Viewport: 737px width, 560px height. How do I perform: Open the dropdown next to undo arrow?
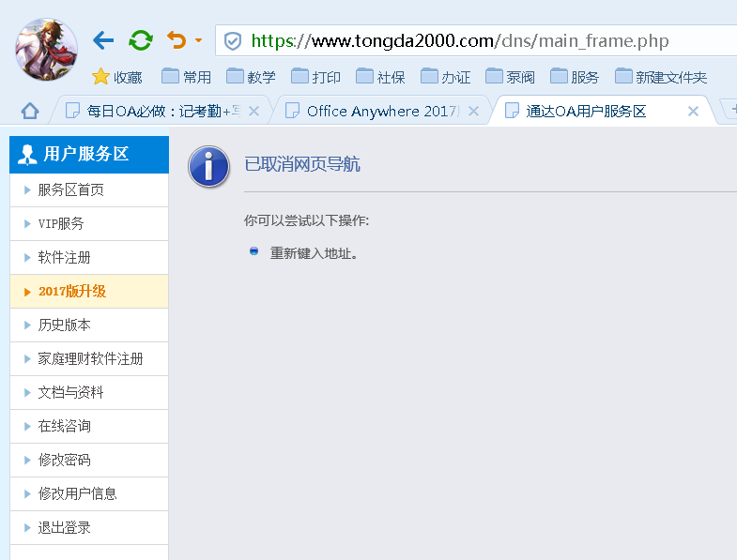(198, 41)
